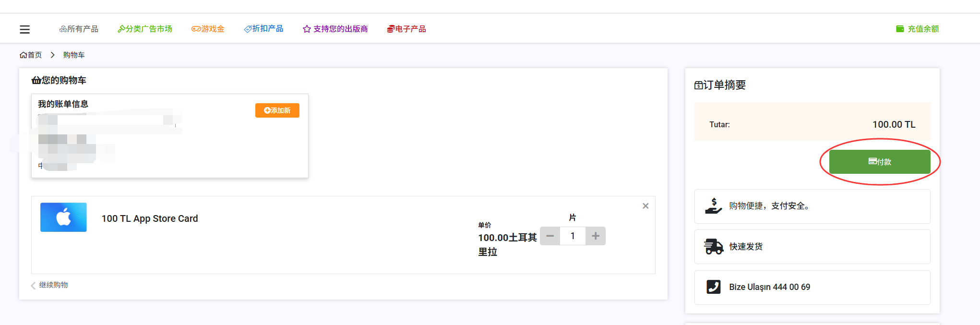Click the orange 添加新 button
Image resolution: width=980 pixels, height=325 pixels.
pos(277,110)
